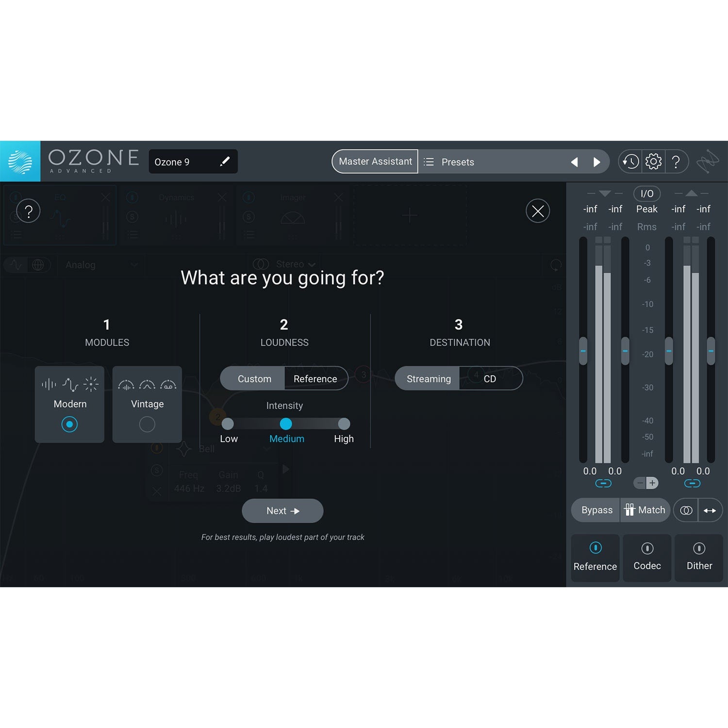Choose Reference loudness mode
Viewport: 728px width, 728px height.
(x=315, y=379)
